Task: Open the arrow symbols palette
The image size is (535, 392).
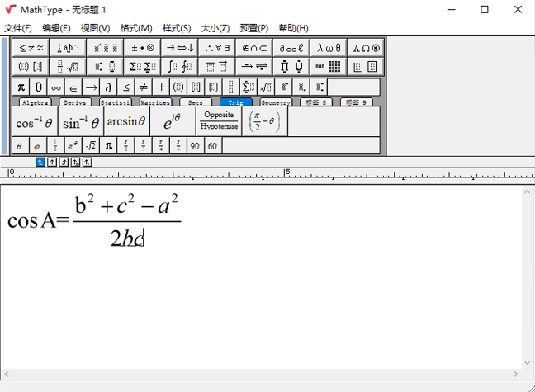Action: (x=179, y=48)
